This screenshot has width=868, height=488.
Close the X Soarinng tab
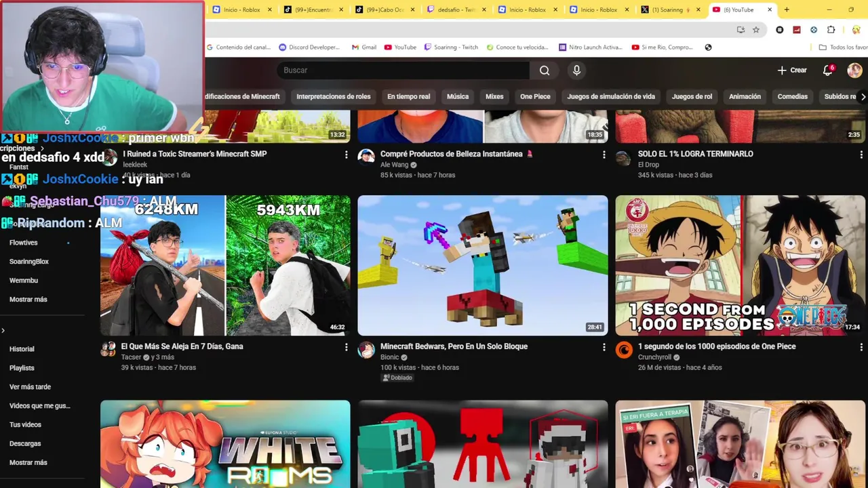(698, 9)
